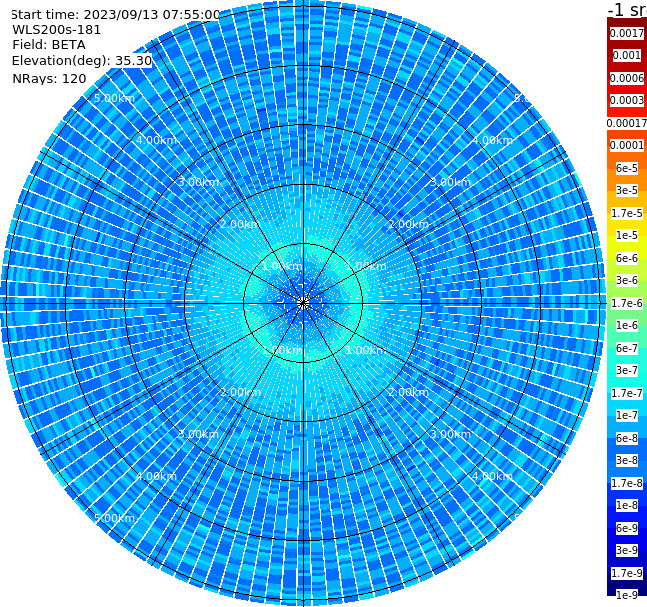The height and width of the screenshot is (607, 647).
Task: Click the Field: BETA label
Action: 49,45
